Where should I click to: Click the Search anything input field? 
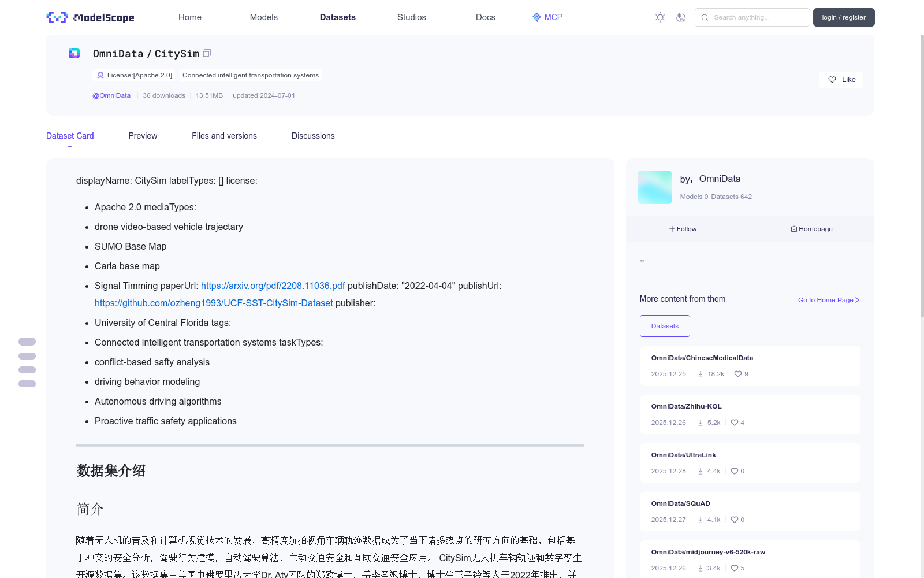tap(752, 17)
